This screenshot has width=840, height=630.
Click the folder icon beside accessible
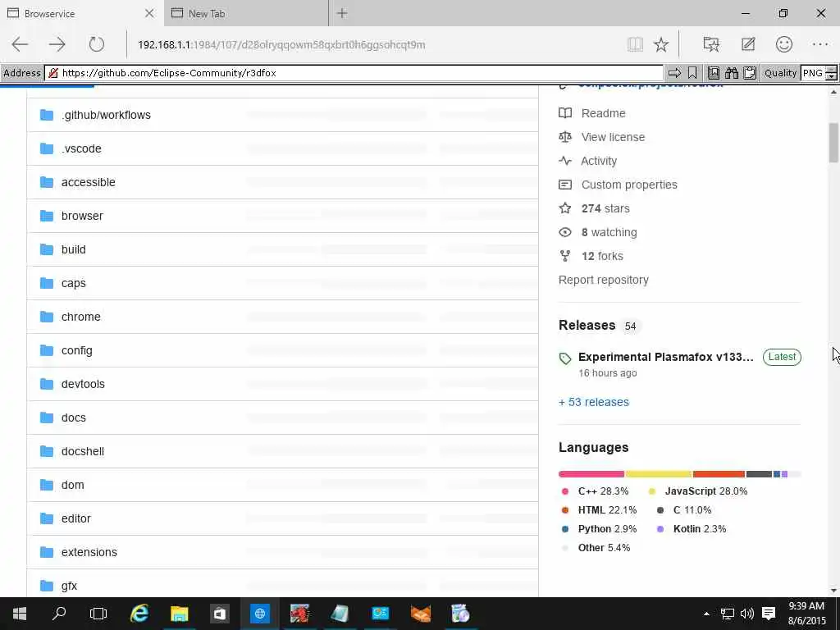click(x=47, y=182)
